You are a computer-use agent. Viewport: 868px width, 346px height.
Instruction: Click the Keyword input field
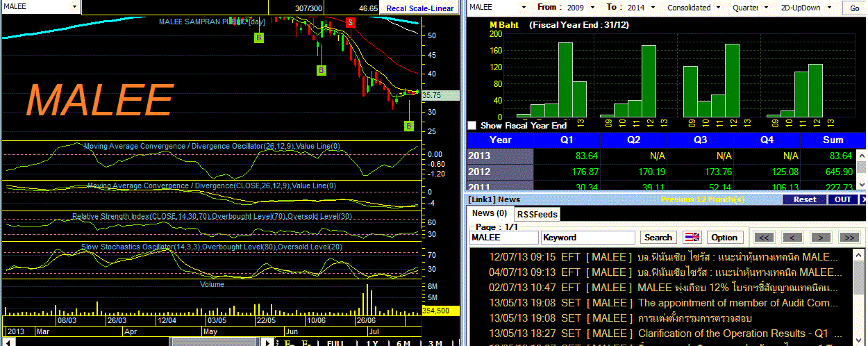[x=588, y=238]
